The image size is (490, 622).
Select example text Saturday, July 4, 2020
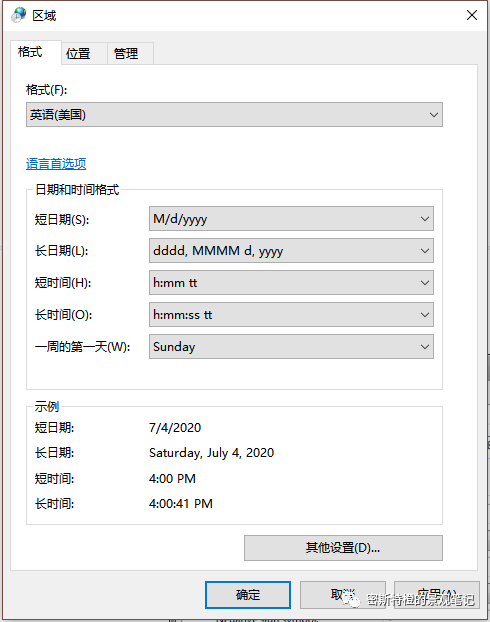(211, 453)
